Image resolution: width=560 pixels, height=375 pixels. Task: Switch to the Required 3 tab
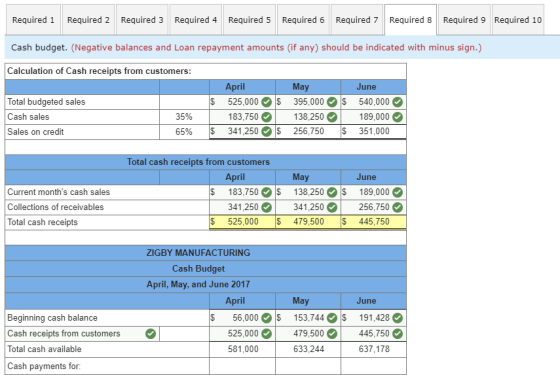[142, 20]
